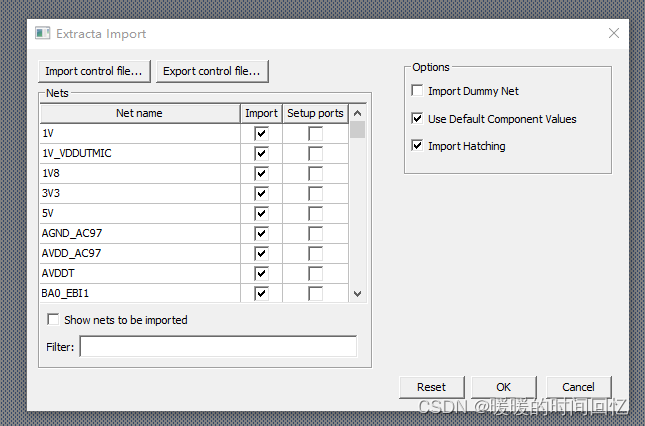Click the nets list scroll up arrow
645x426 pixels.
point(357,113)
